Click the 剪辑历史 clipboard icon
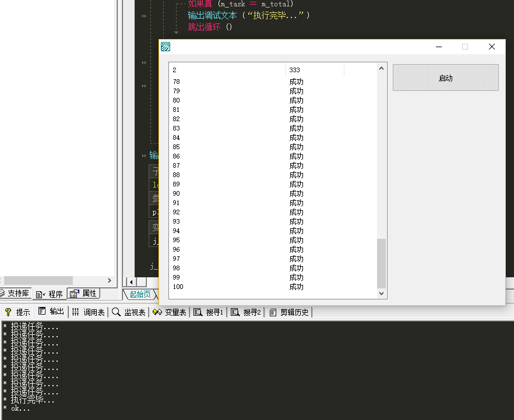Image resolution: width=514 pixels, height=420 pixels. click(273, 312)
